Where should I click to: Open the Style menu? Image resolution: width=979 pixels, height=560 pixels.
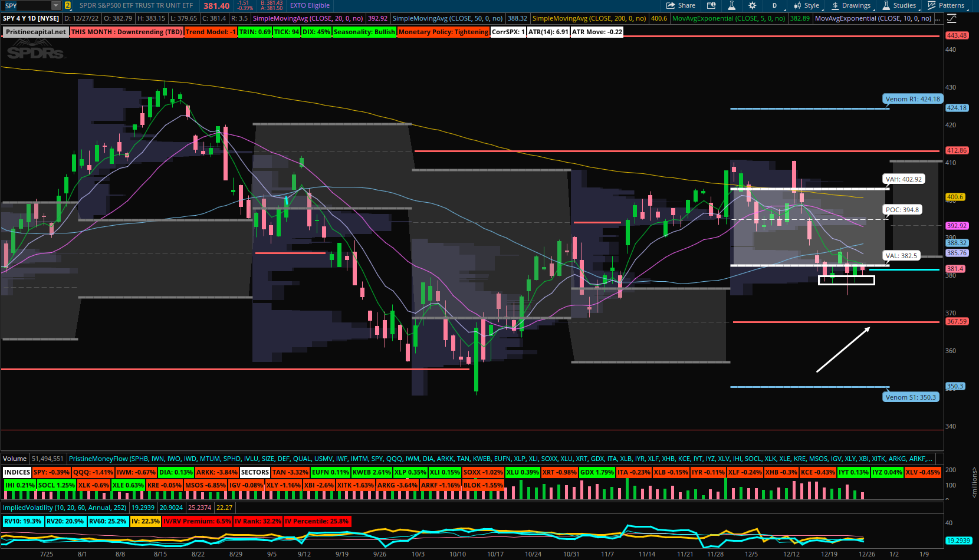807,5
